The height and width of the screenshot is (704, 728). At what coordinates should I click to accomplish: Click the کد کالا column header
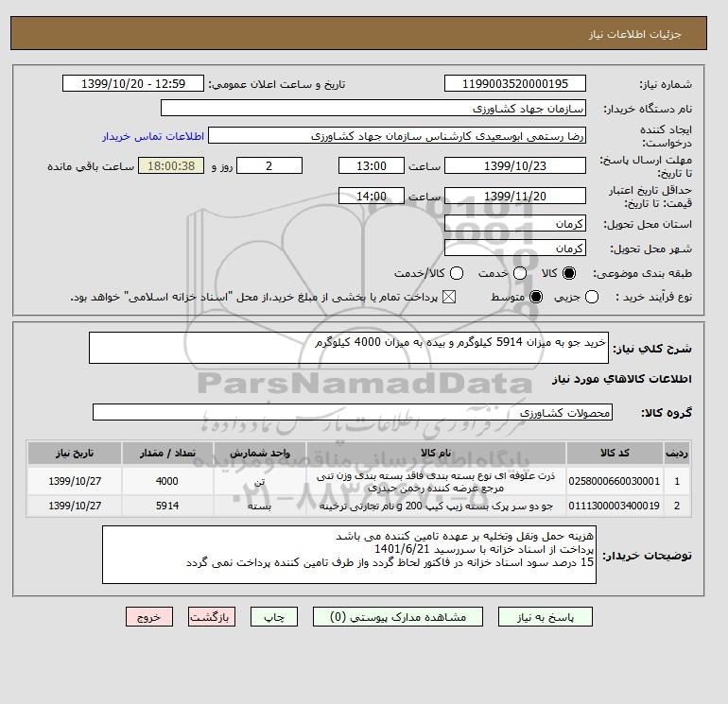[615, 453]
